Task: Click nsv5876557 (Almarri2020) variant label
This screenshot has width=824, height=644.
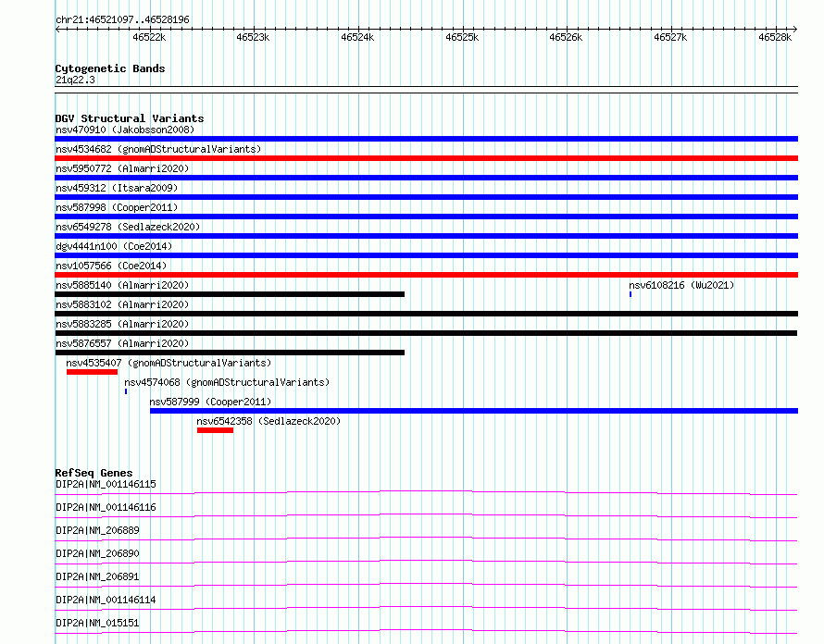Action: [122, 343]
